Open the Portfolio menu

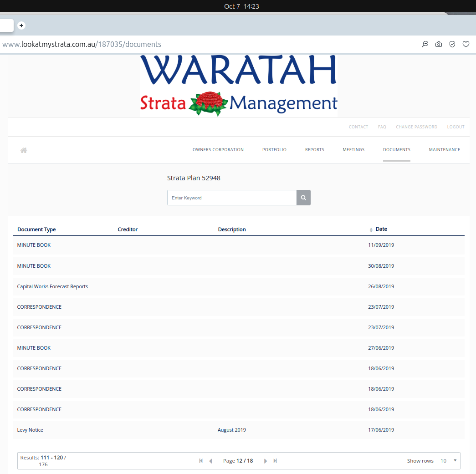click(274, 150)
